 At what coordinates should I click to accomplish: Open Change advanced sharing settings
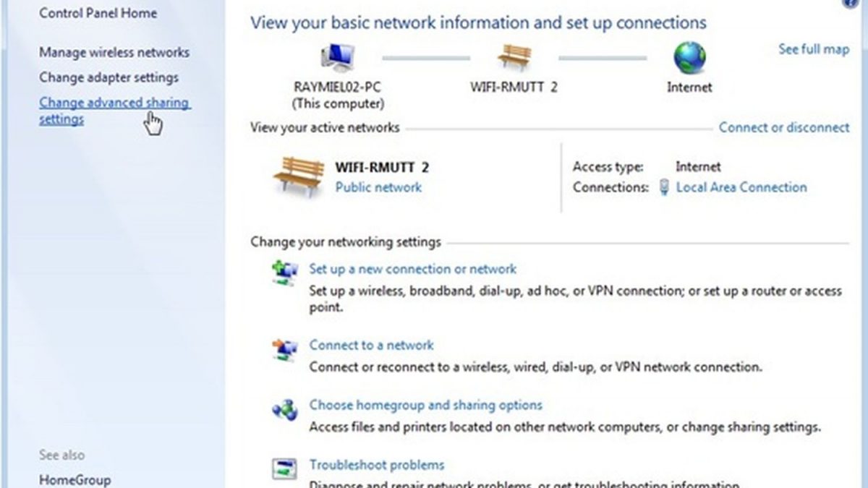pyautogui.click(x=114, y=111)
